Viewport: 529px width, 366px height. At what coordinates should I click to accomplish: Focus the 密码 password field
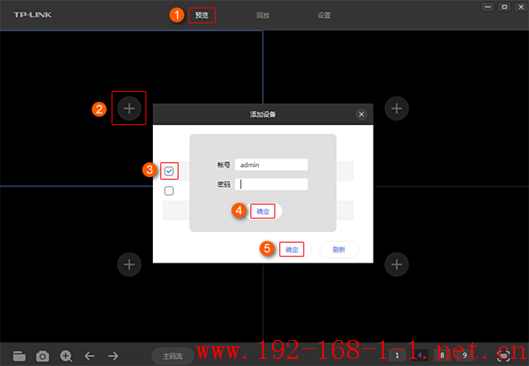tap(271, 184)
